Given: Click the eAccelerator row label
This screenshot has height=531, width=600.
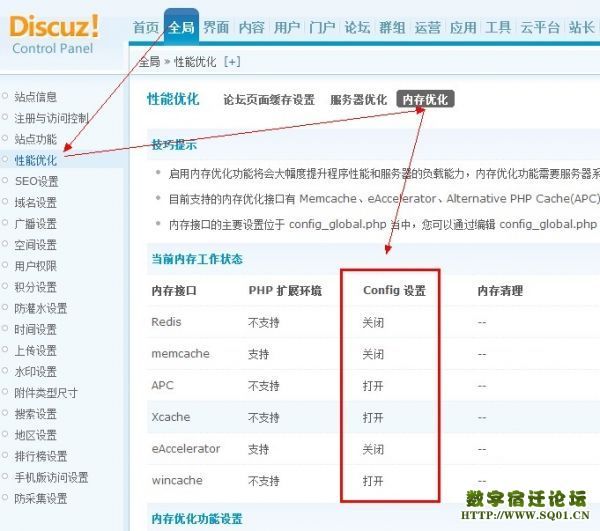Looking at the screenshot, I should (186, 449).
